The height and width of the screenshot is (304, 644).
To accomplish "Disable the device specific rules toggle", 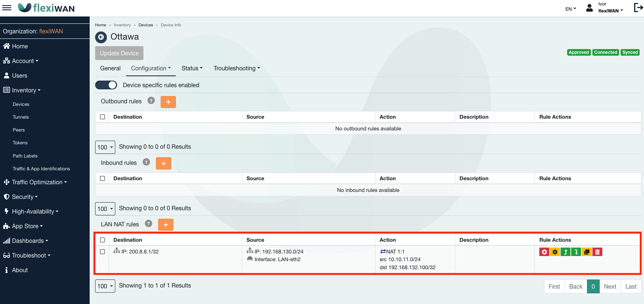I will pyautogui.click(x=106, y=85).
